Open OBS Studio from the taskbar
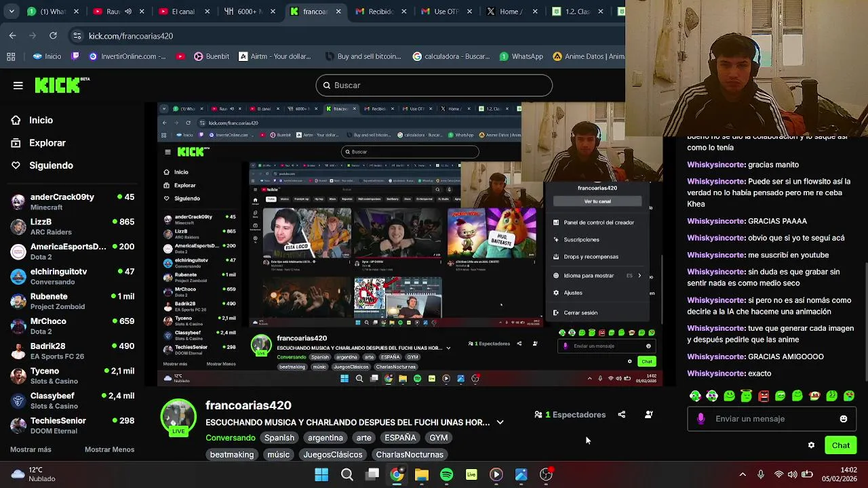 pos(546,474)
